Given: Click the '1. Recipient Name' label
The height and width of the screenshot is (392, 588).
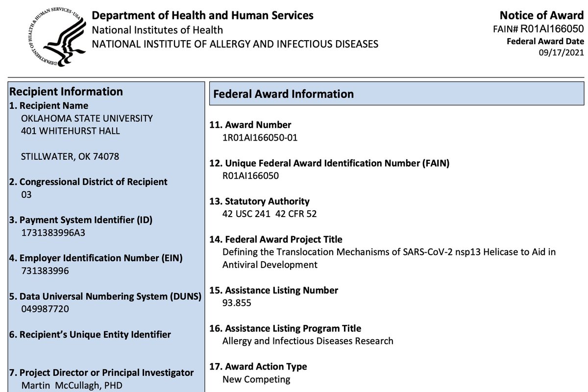Looking at the screenshot, I should click(x=49, y=105).
